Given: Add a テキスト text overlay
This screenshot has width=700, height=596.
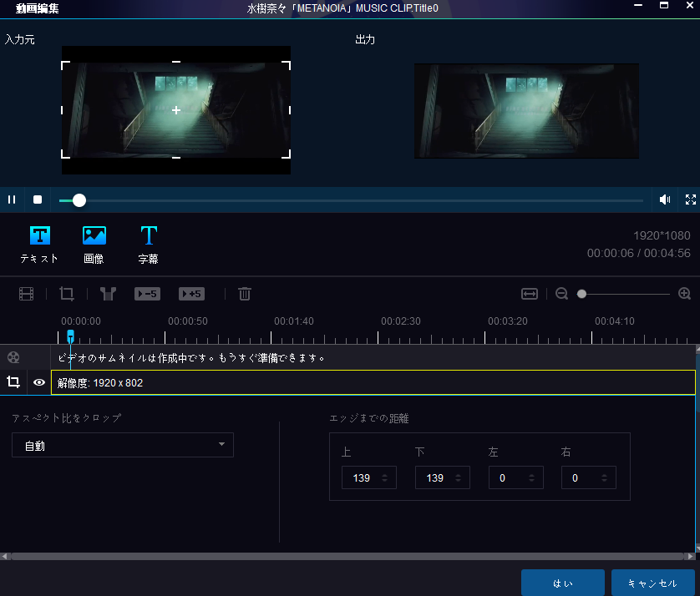Looking at the screenshot, I should tap(39, 245).
